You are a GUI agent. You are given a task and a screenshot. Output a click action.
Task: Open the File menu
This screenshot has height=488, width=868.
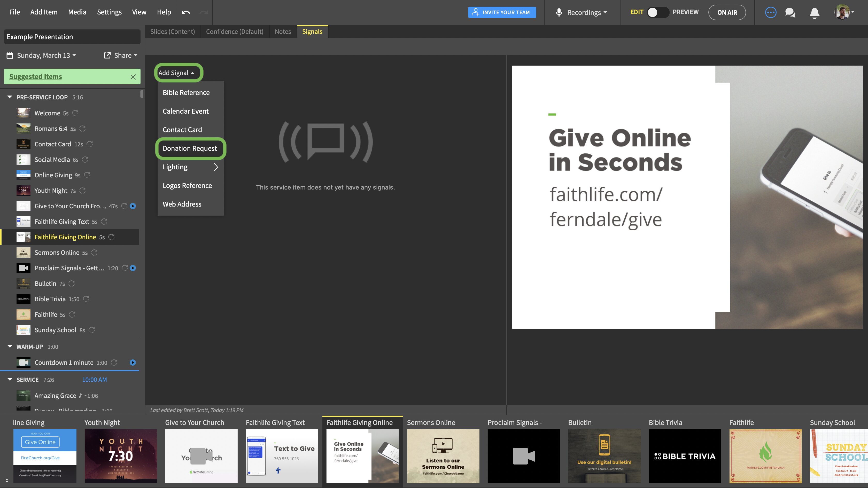coord(14,12)
